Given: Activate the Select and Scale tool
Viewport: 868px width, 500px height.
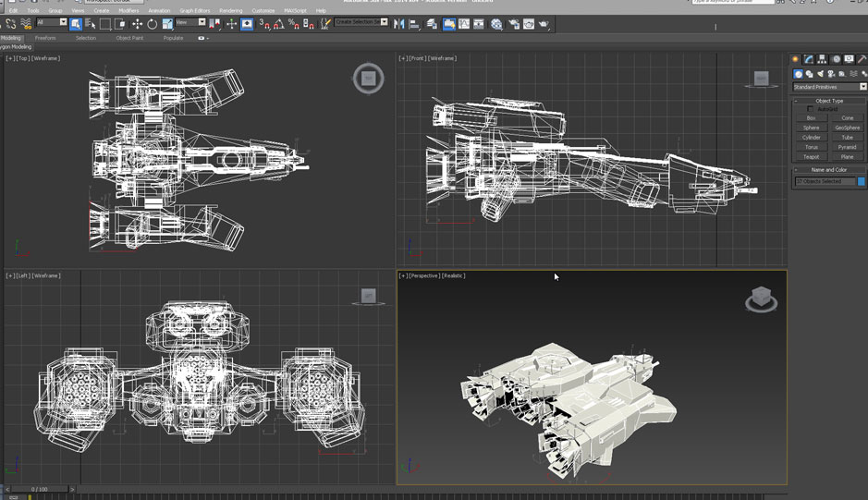Looking at the screenshot, I should click(167, 24).
